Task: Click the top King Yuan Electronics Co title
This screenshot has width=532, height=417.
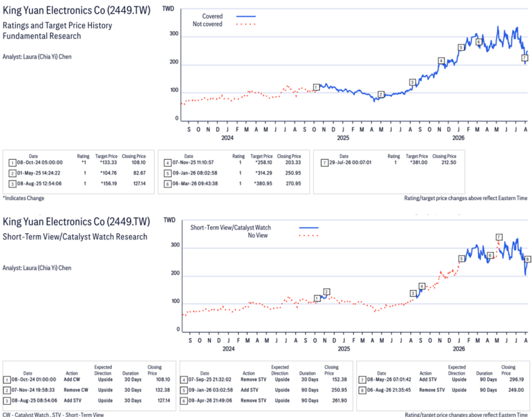Action: [x=76, y=11]
